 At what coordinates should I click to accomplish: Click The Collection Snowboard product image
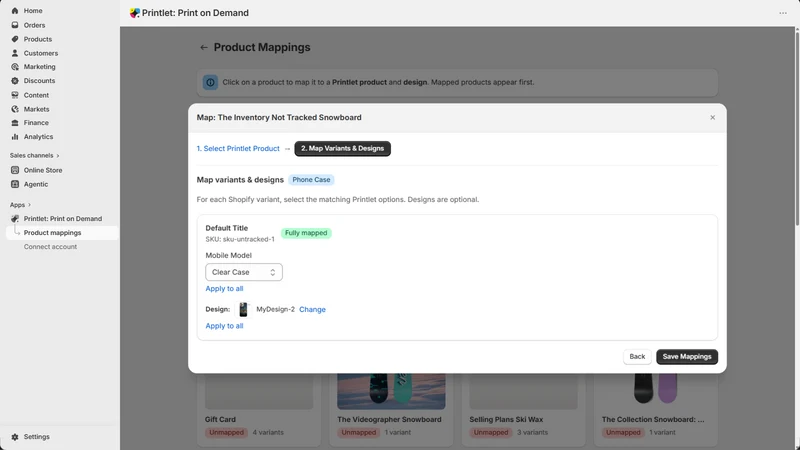[x=656, y=391]
